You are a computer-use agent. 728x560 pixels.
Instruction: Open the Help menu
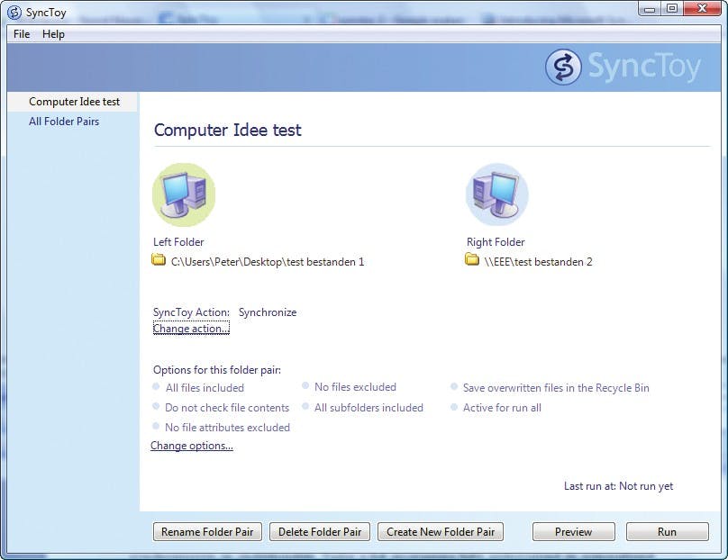point(53,34)
